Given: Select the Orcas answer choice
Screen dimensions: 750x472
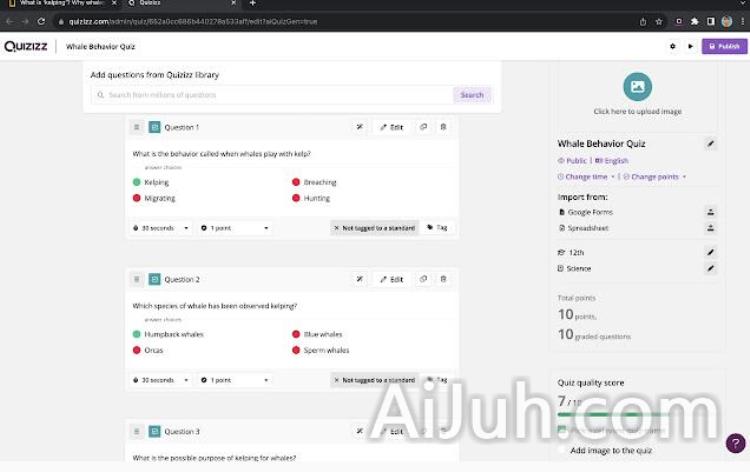Looking at the screenshot, I should (148, 350).
